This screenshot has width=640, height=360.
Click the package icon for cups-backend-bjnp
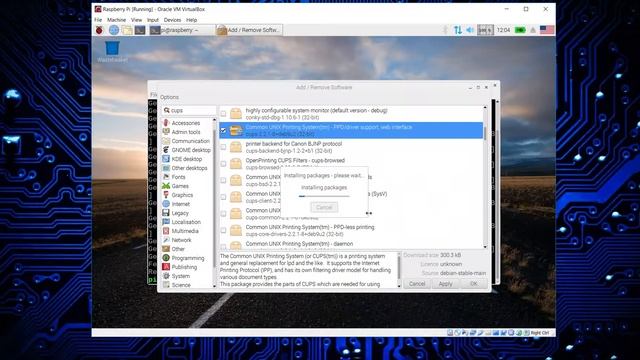(x=236, y=147)
